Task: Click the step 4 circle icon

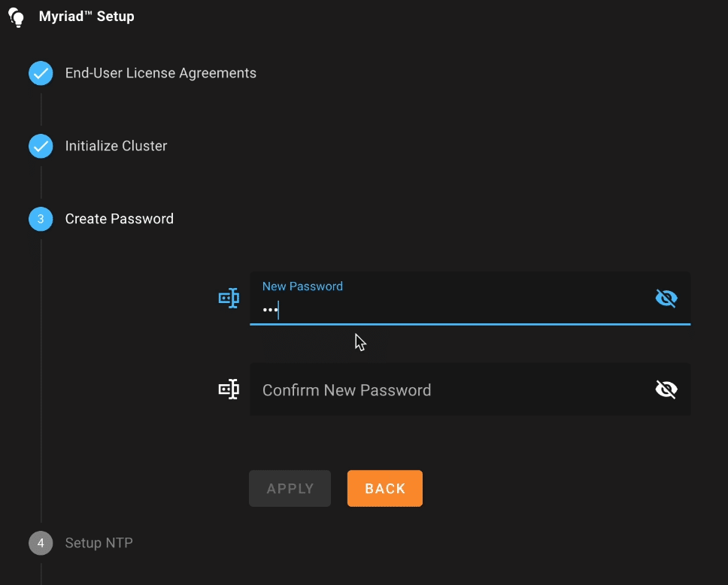Action: [x=41, y=543]
